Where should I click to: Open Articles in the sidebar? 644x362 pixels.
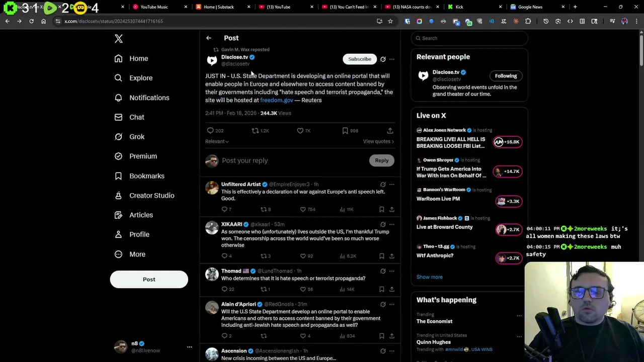coord(134,215)
